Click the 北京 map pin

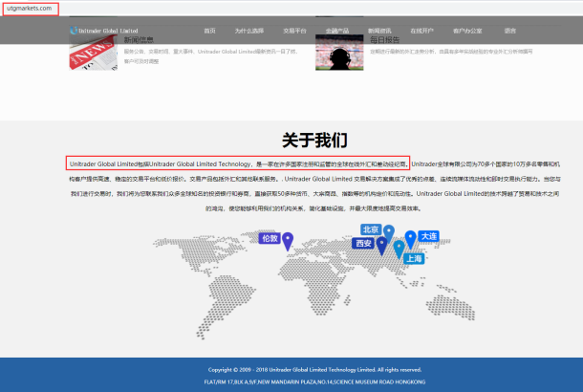pos(389,233)
